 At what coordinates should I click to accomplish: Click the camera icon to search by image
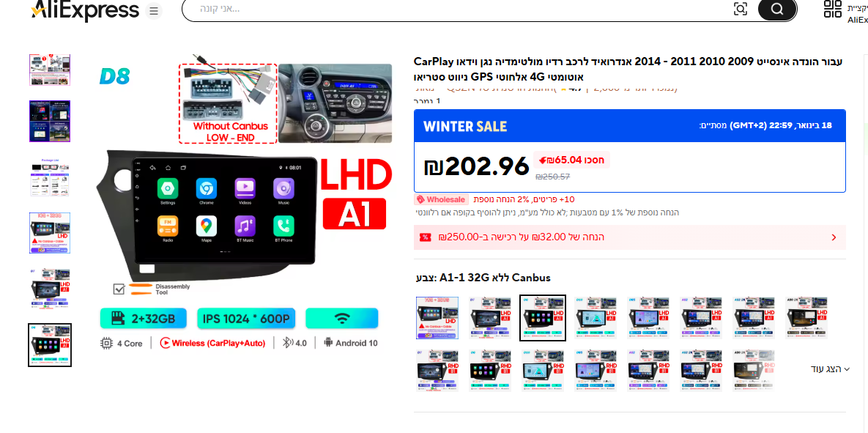(741, 10)
